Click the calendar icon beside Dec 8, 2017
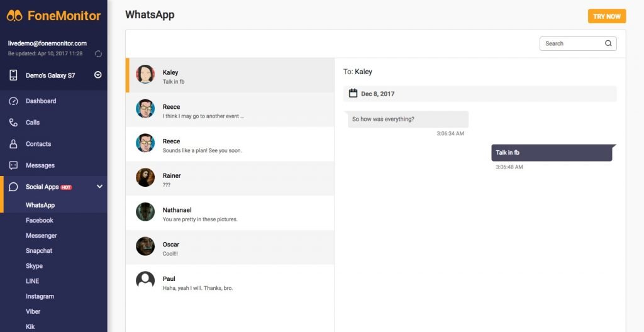The width and height of the screenshot is (644, 332). pyautogui.click(x=353, y=93)
